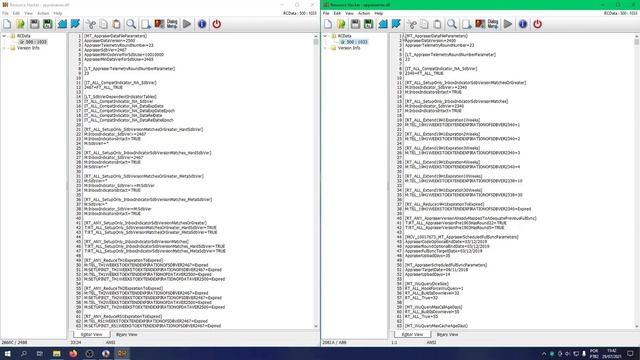Click New blank script icon in left window

click(7, 24)
